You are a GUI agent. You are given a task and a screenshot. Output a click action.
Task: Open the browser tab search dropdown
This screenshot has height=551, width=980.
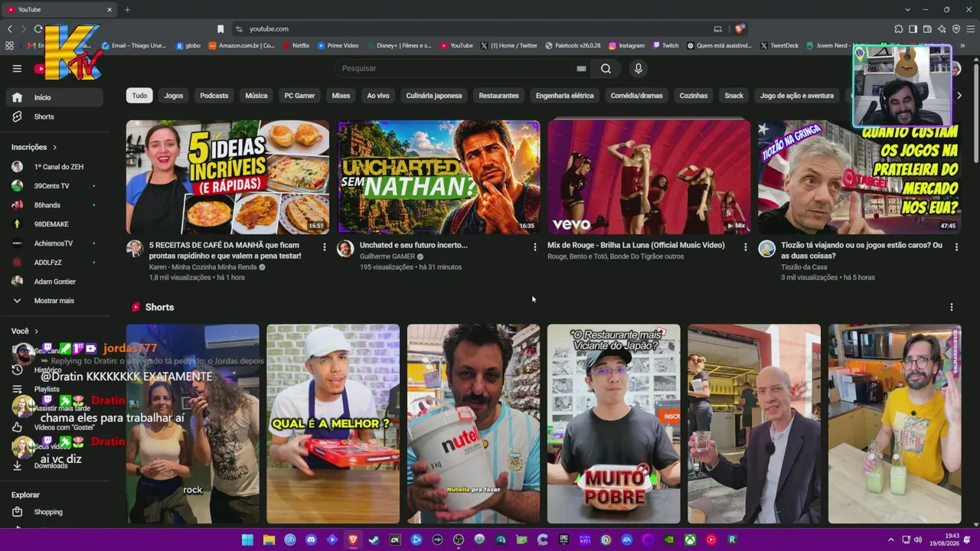pyautogui.click(x=907, y=9)
